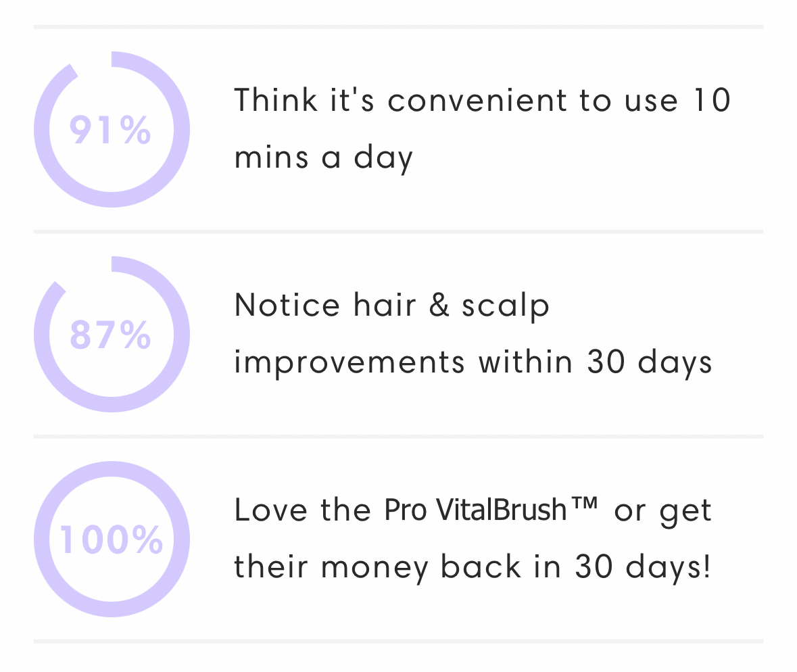797x672 pixels.
Task: Select the 87% percentage label
Action: 110,335
